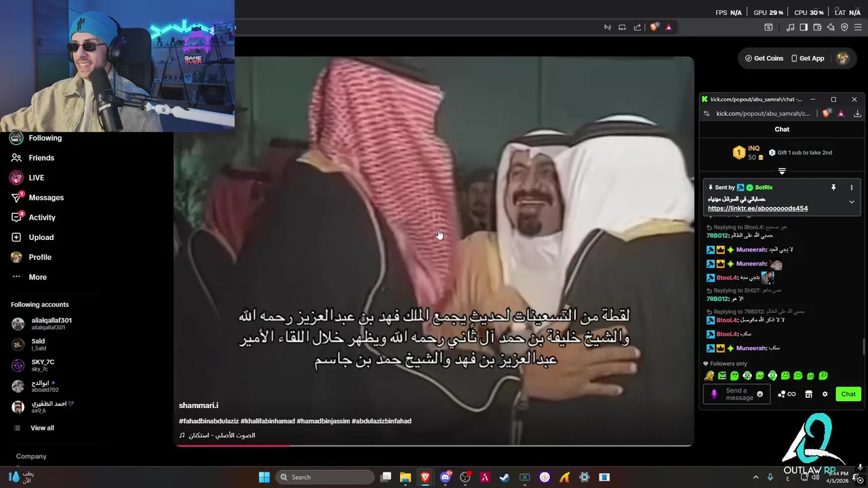Click Brave Shields icon in chat popout window
The width and height of the screenshot is (868, 488).
(826, 114)
